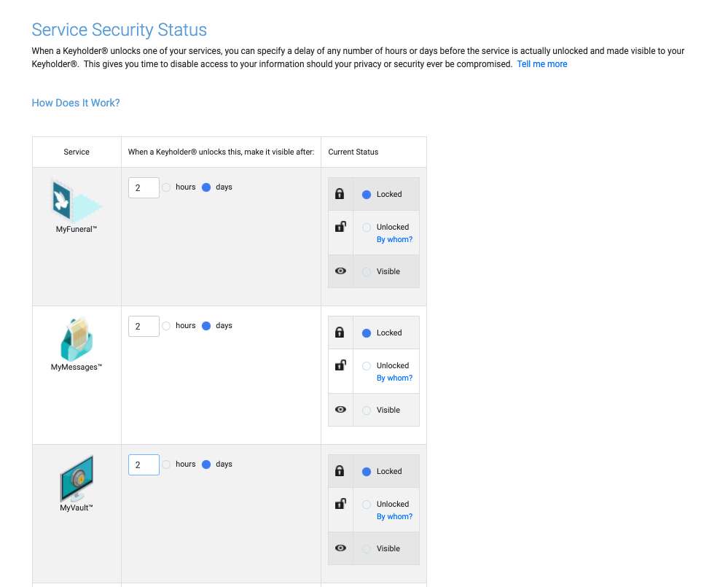The image size is (728, 587).
Task: Click the open padlock icon for MyFuneral
Action: [x=340, y=227]
